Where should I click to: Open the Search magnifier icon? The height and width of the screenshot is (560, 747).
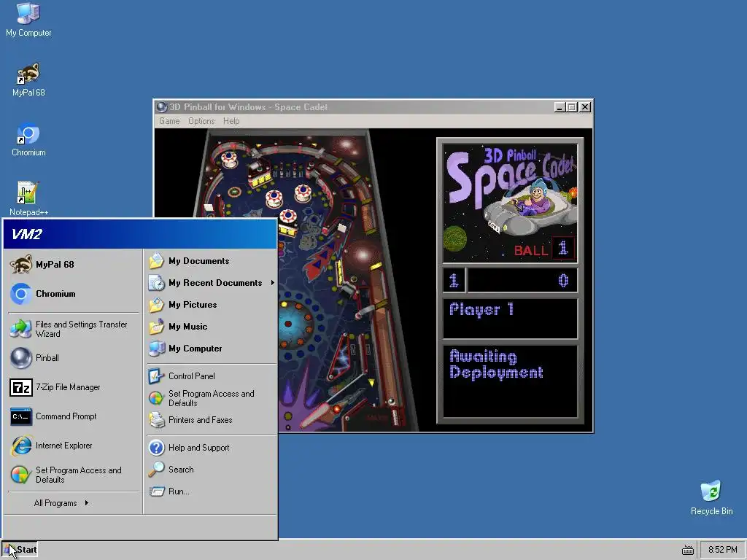156,470
